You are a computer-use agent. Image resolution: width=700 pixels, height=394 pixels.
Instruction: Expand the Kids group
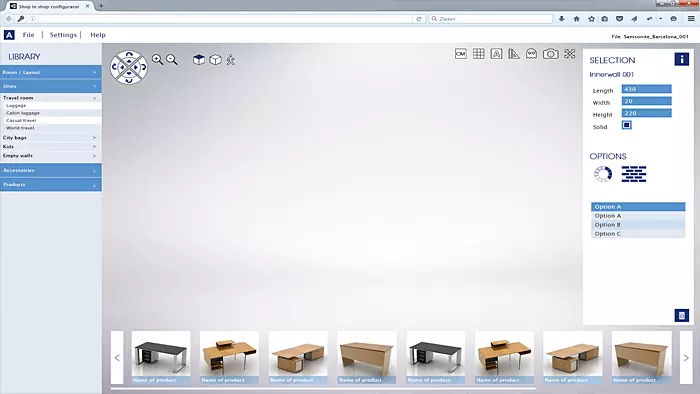pyautogui.click(x=51, y=146)
